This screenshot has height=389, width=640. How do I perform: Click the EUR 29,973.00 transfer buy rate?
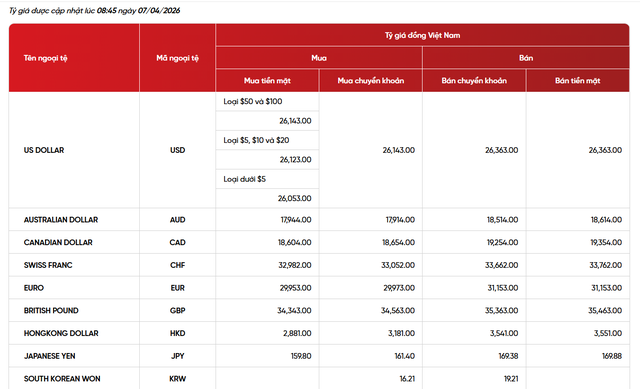coord(399,288)
